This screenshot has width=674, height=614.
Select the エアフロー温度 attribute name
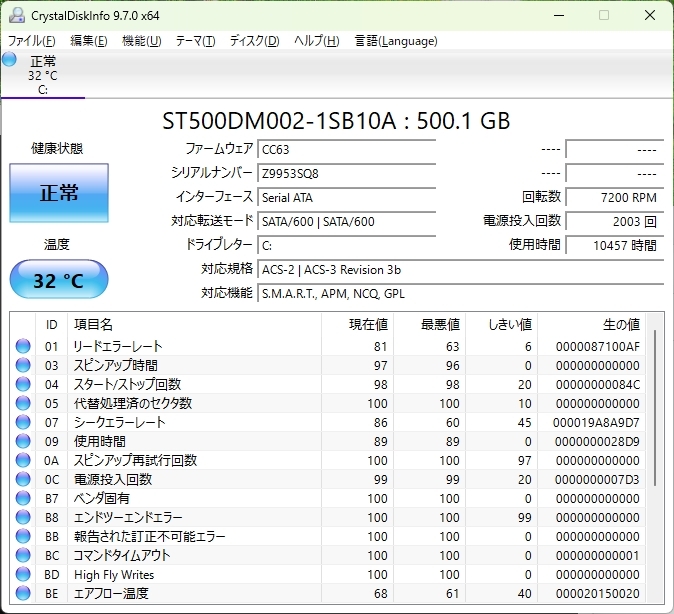click(111, 593)
